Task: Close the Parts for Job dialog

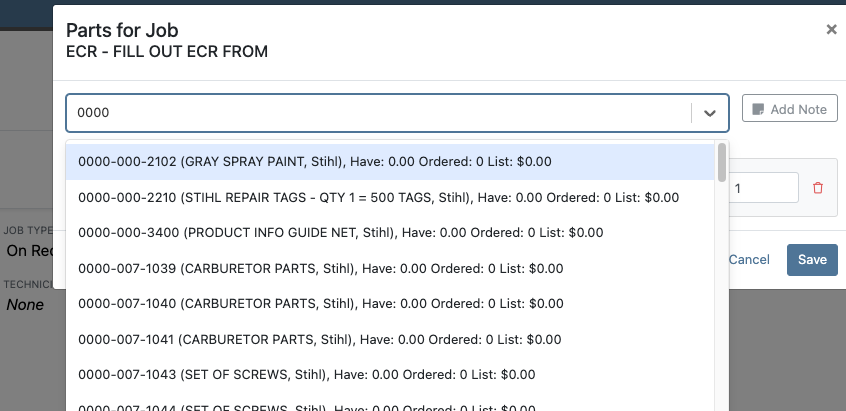Action: click(831, 30)
